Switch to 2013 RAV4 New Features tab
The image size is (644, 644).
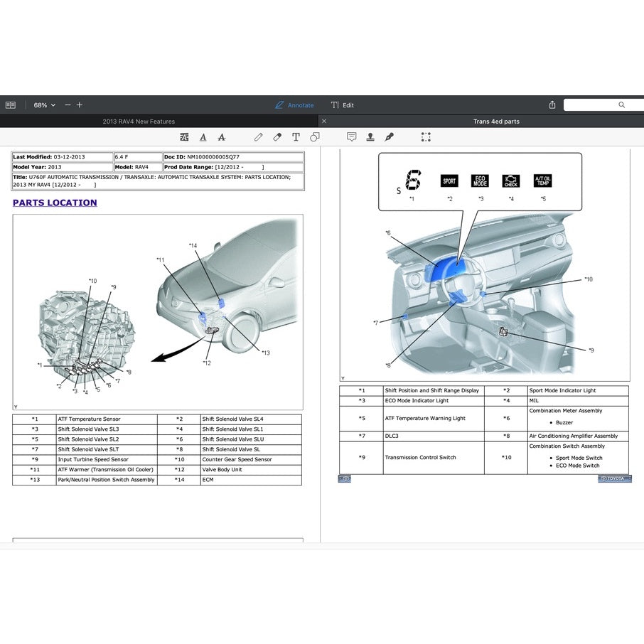point(139,122)
